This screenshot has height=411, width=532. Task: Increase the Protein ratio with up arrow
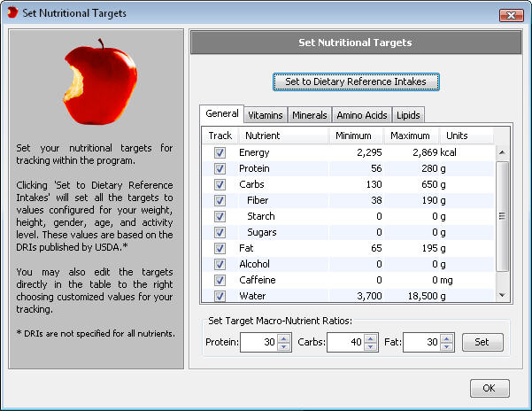(x=283, y=337)
